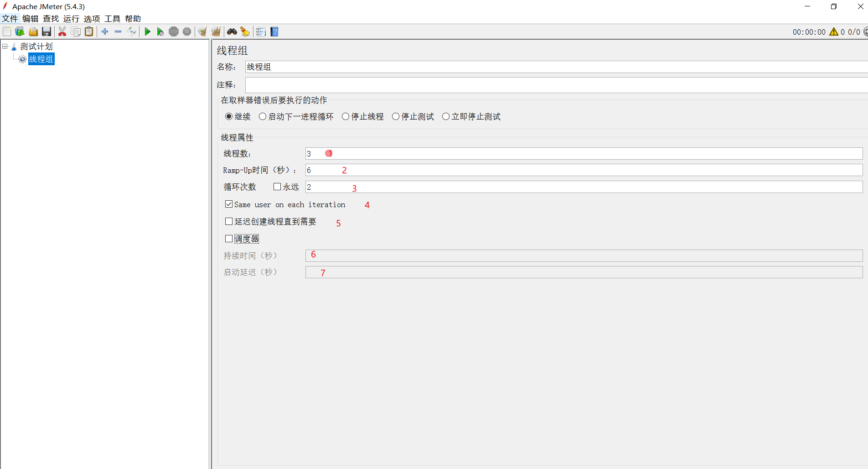
Task: Click the 0/0 thread count indicator
Action: tap(854, 32)
